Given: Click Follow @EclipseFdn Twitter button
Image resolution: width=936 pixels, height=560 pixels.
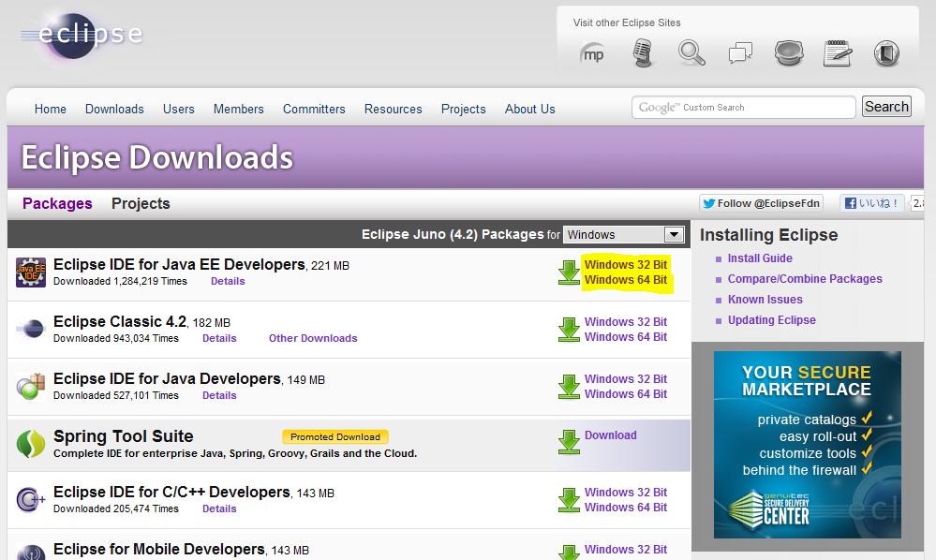Looking at the screenshot, I should pos(761,203).
